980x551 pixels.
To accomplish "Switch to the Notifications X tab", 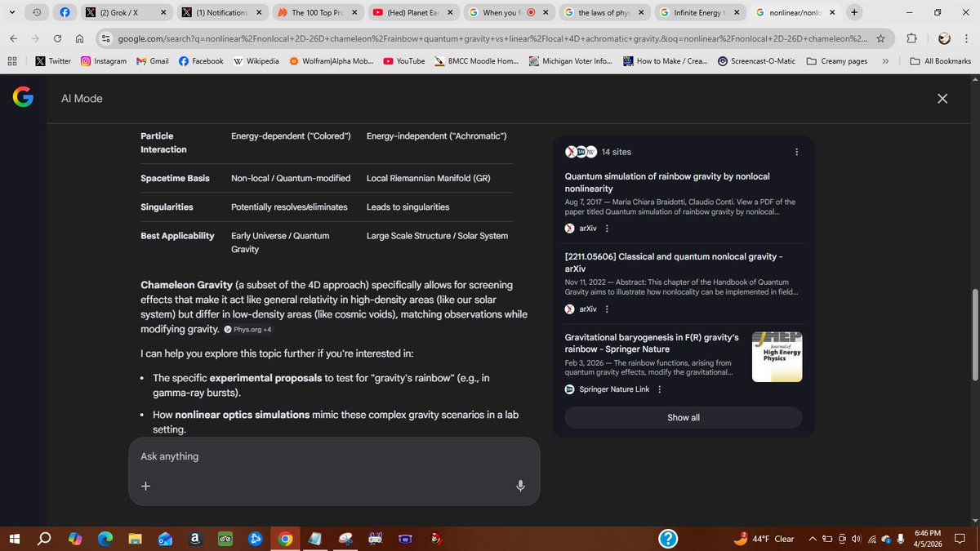I will tap(222, 13).
